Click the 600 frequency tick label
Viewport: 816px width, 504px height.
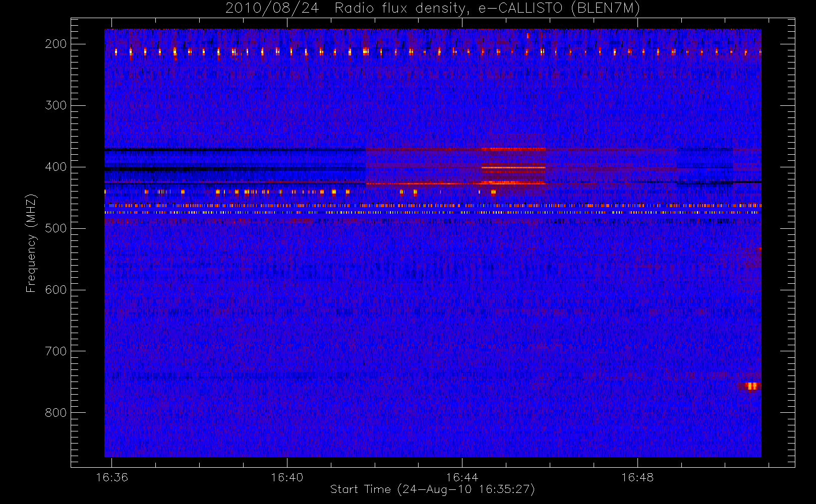point(55,290)
